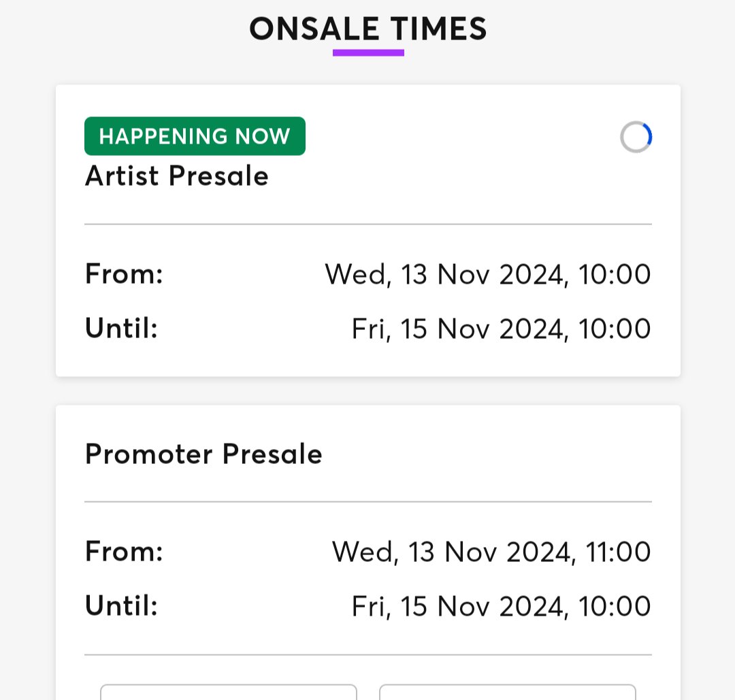
Task: Click Artist Presale end date Fri 15 Nov
Action: tap(501, 329)
